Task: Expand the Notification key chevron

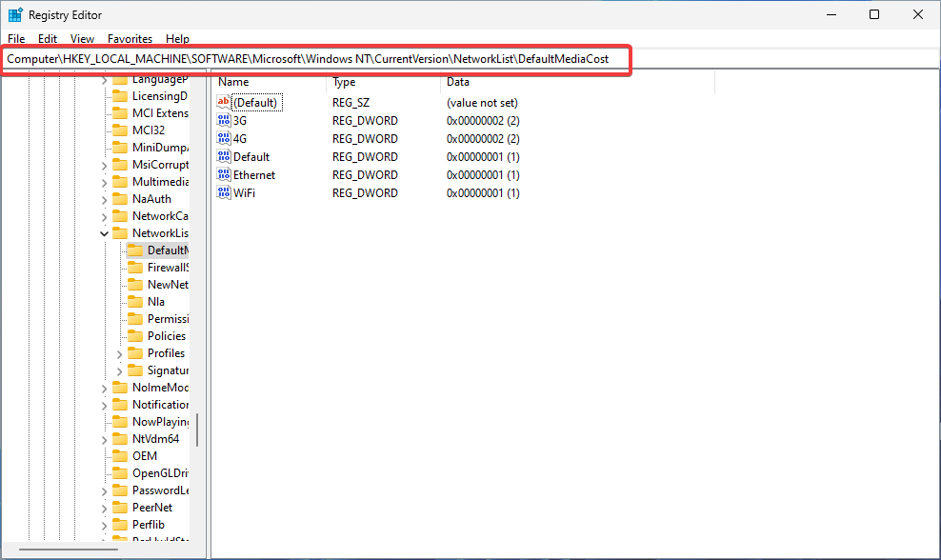Action: click(x=105, y=405)
